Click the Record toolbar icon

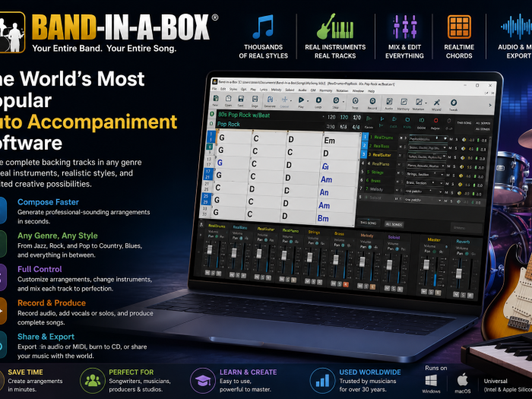click(372, 101)
